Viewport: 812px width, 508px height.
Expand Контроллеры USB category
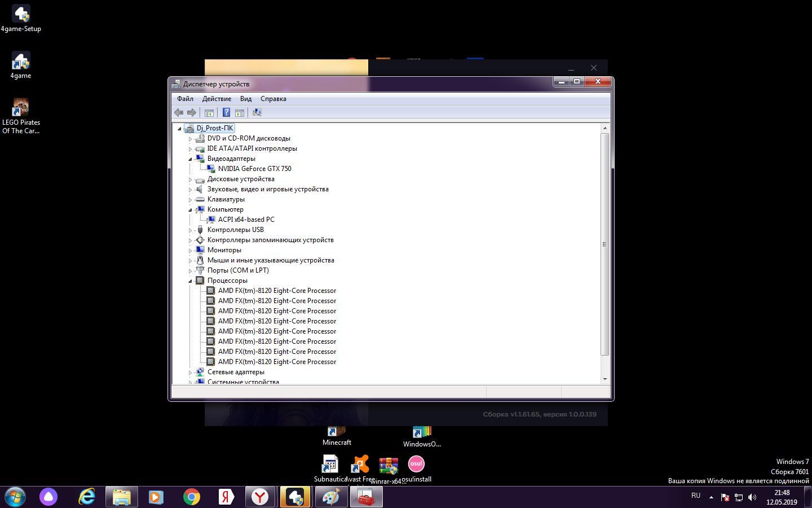point(190,230)
